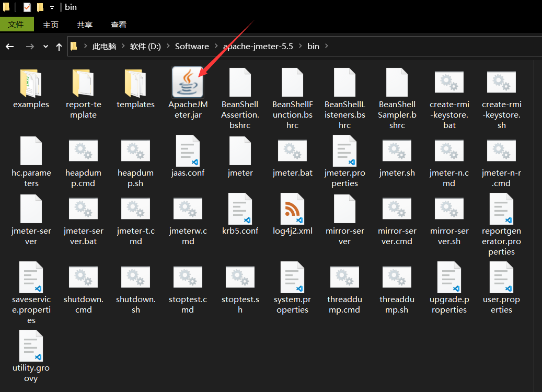Select the system.properties icon
542x392 pixels.
point(292,277)
